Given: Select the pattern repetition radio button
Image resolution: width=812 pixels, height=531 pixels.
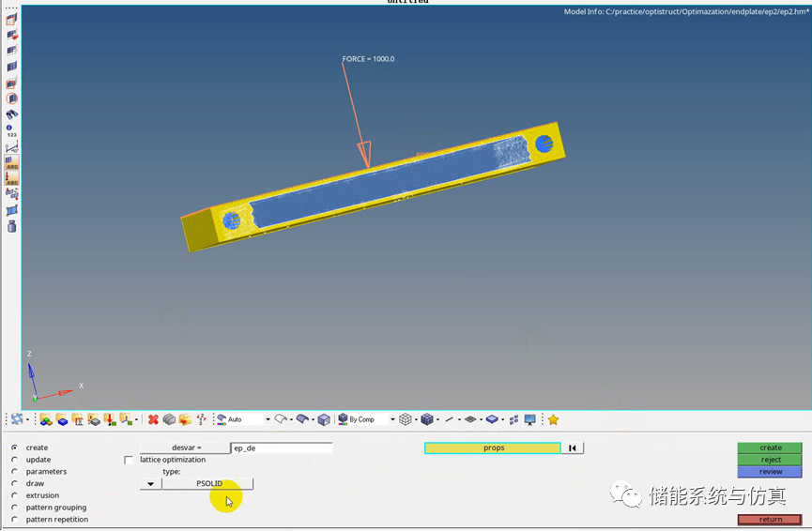Looking at the screenshot, I should (14, 519).
